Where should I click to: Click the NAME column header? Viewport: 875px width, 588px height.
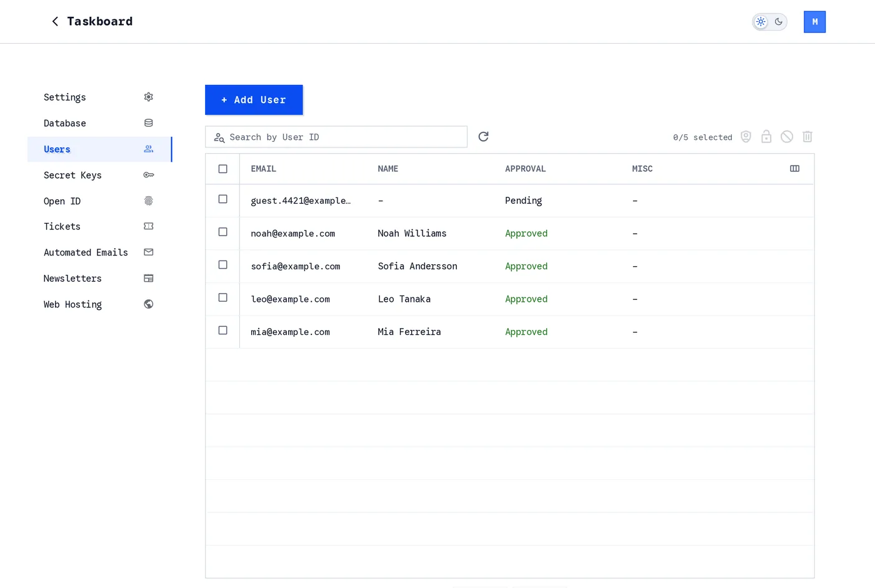388,169
